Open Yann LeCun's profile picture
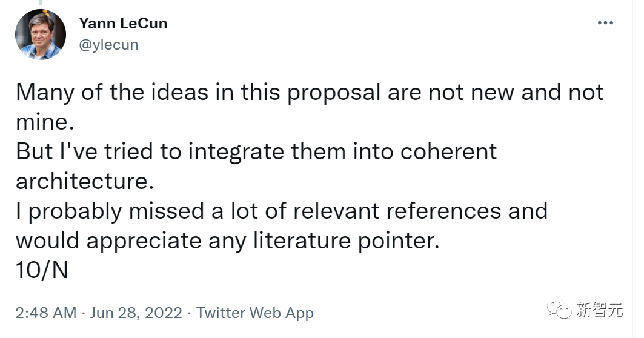The height and width of the screenshot is (338, 644). point(41,35)
